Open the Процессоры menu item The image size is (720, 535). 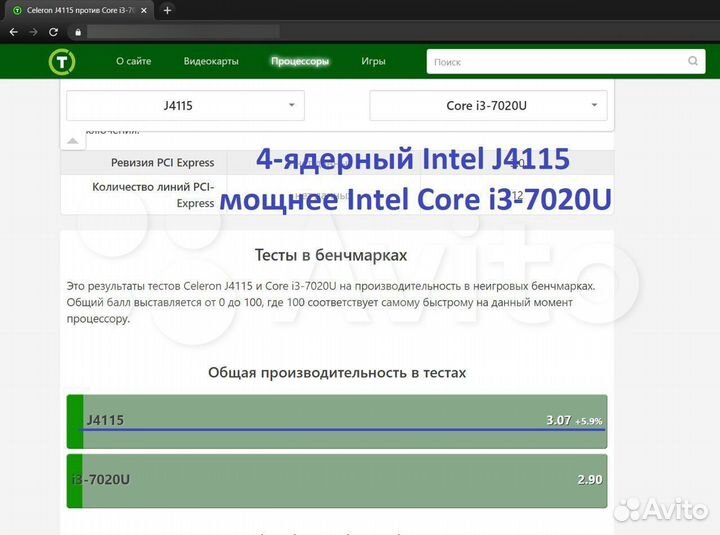(300, 61)
